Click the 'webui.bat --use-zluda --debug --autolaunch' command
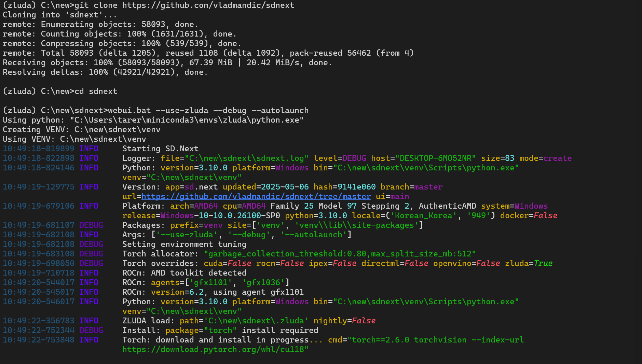This screenshot has width=642, height=364. point(208,111)
